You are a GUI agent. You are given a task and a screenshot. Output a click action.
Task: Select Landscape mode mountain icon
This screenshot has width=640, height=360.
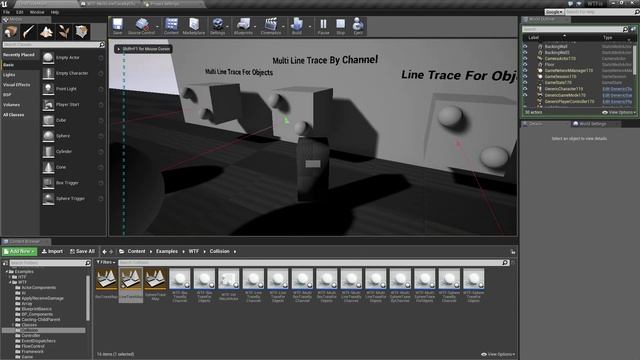[x=46, y=32]
